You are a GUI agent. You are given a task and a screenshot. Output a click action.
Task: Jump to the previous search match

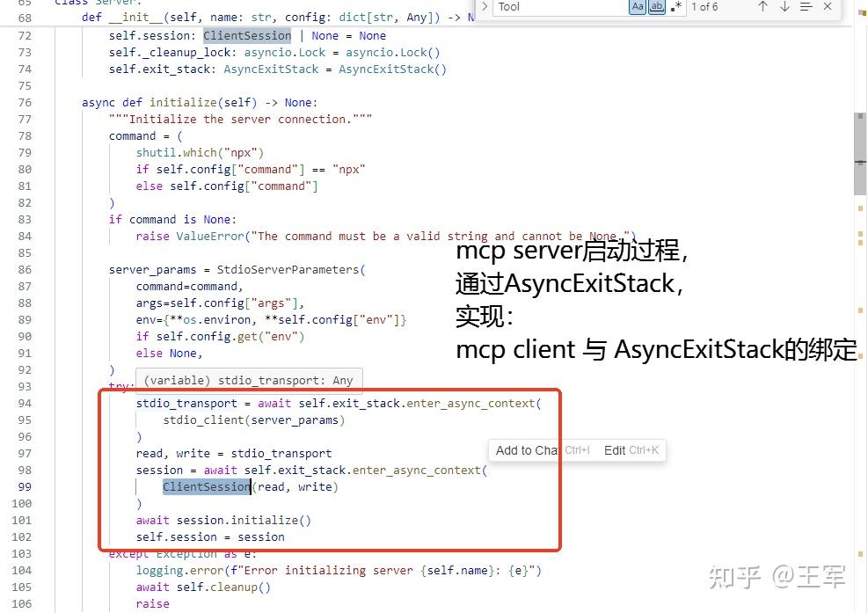pos(763,7)
